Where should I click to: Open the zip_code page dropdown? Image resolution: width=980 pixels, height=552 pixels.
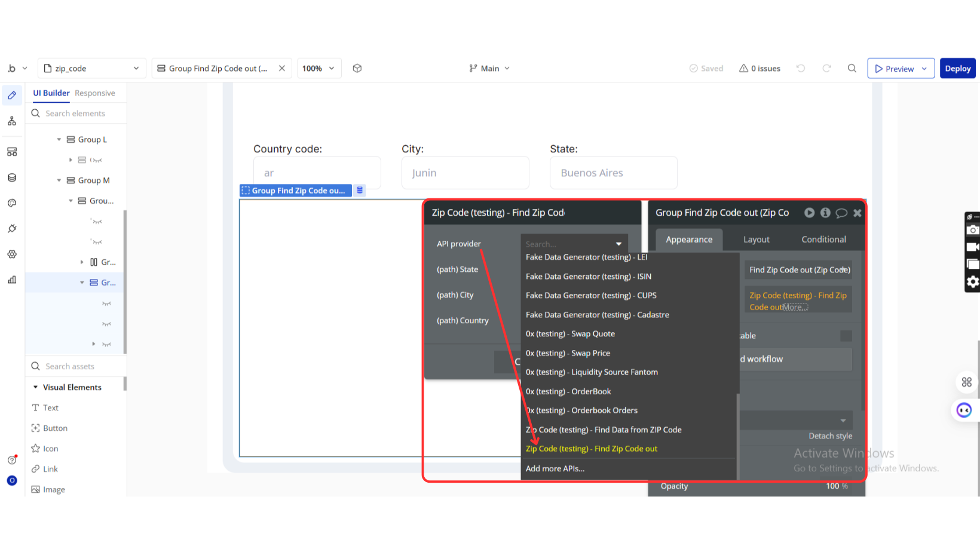[x=92, y=69]
